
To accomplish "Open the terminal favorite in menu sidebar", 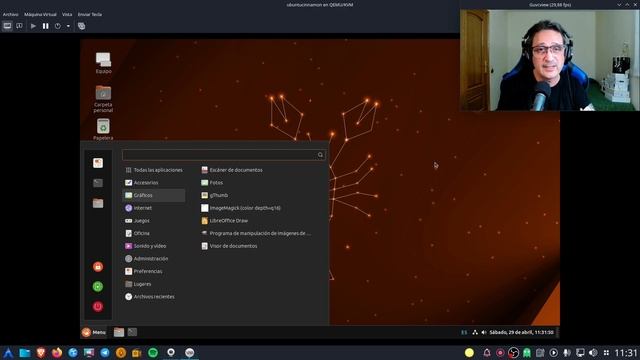I will click(98, 183).
